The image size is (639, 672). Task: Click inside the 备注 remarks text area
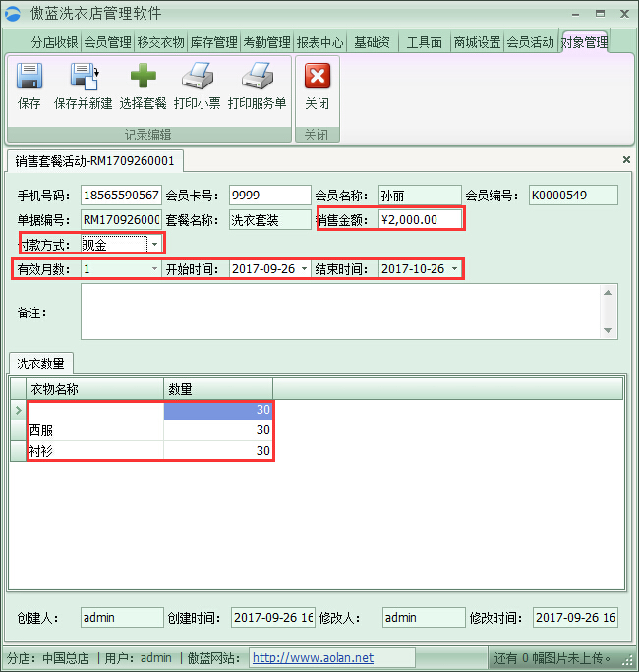[341, 311]
